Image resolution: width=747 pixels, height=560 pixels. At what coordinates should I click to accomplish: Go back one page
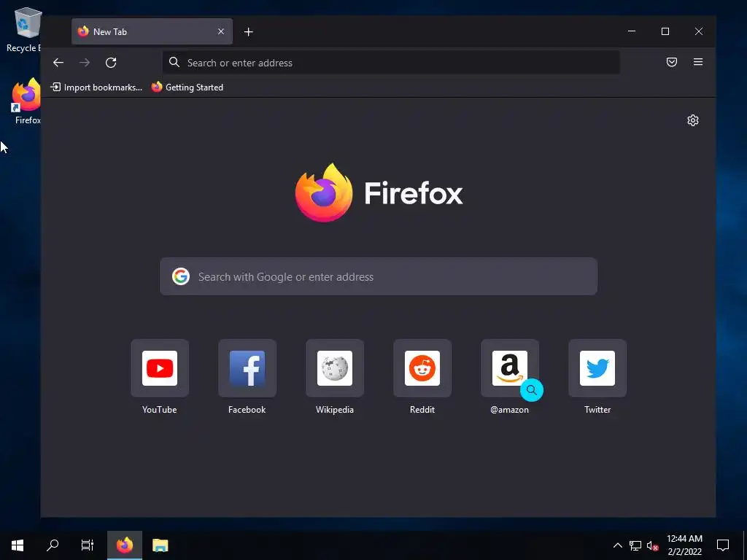pyautogui.click(x=58, y=63)
